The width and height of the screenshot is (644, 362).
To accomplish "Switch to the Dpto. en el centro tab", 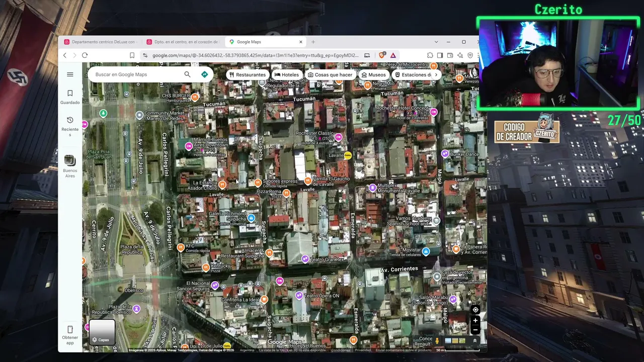I will [x=183, y=42].
